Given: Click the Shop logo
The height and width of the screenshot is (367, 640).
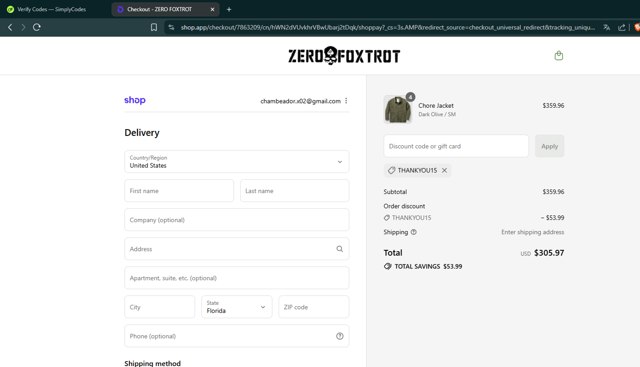Looking at the screenshot, I should (x=135, y=100).
